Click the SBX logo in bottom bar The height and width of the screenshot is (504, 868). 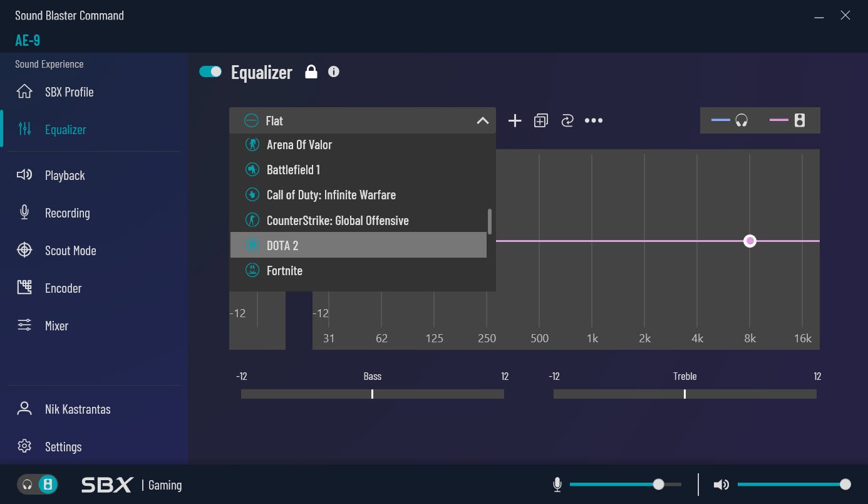(107, 485)
